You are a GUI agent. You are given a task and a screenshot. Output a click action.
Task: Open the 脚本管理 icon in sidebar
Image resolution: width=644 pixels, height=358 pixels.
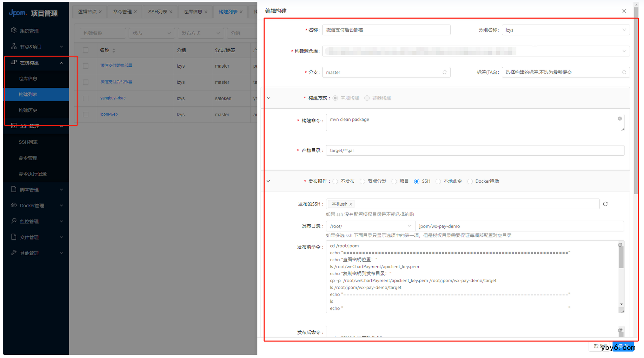13,189
